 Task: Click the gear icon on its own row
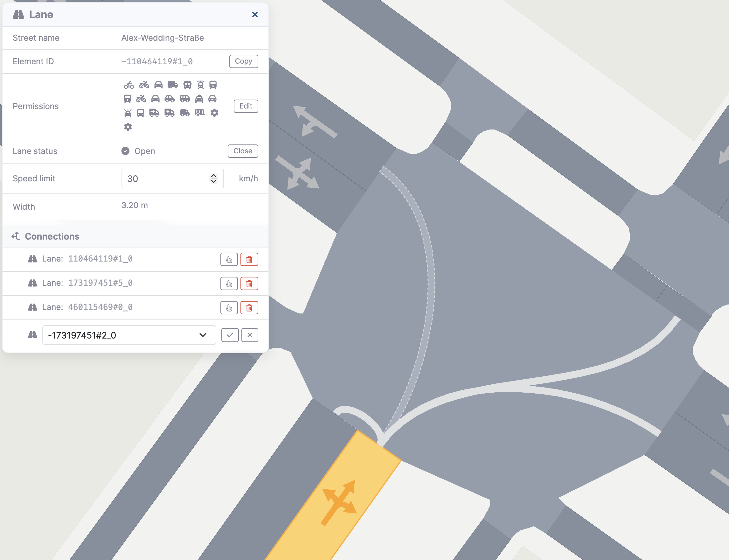(128, 127)
